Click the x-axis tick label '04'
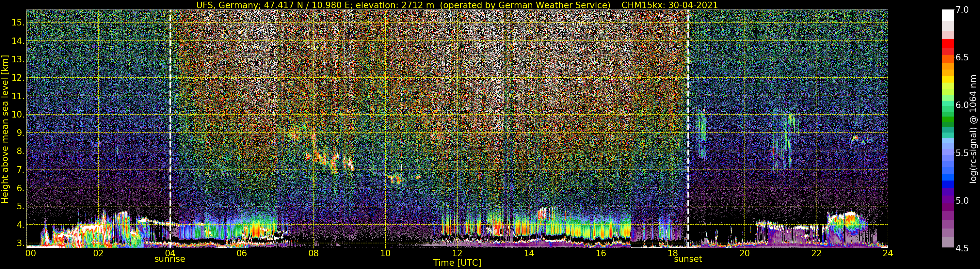Screen dimensions: 980x269 (x=170, y=253)
